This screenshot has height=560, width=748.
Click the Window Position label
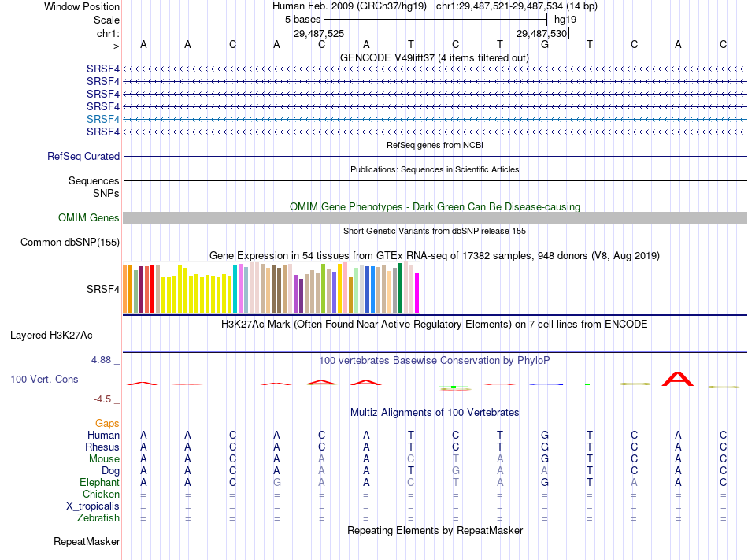(x=82, y=6)
